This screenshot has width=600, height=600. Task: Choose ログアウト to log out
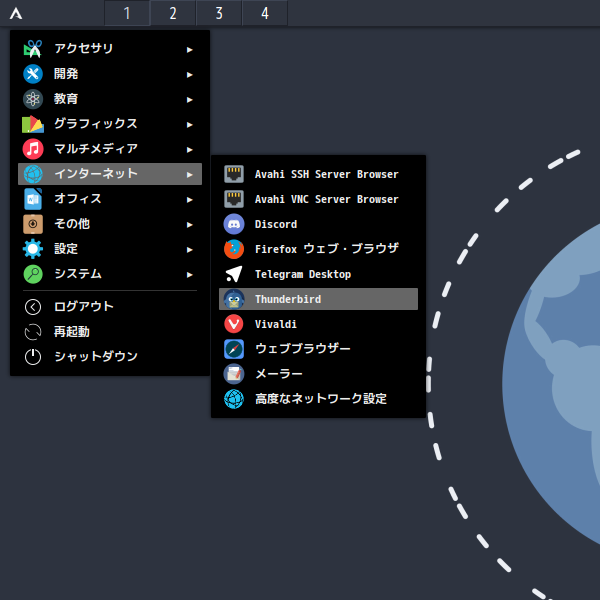point(84,307)
